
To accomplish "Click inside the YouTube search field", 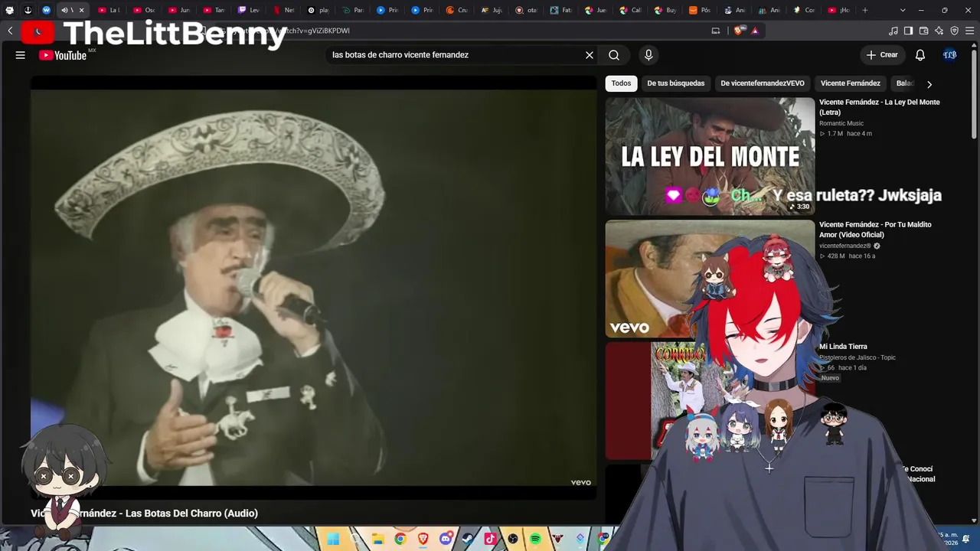I will point(455,55).
